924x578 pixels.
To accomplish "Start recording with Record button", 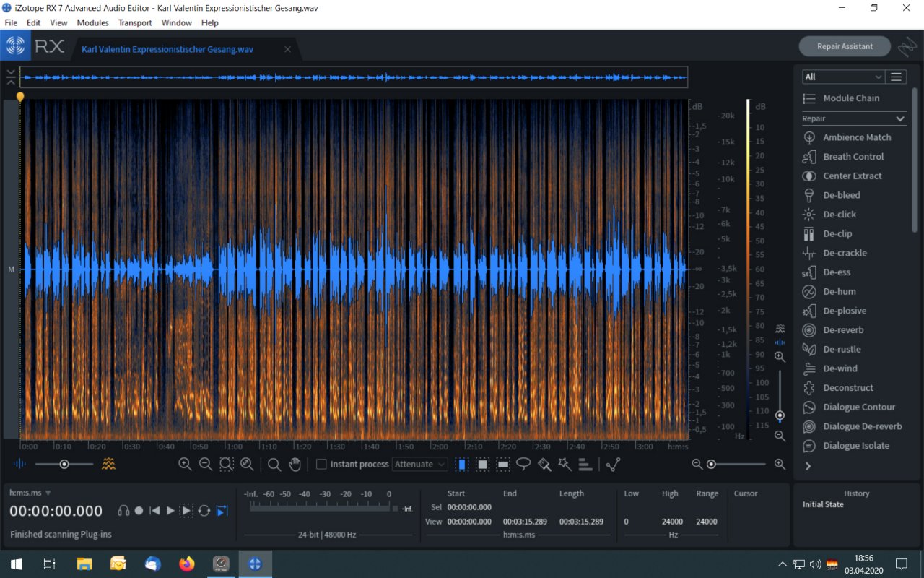I will click(139, 511).
